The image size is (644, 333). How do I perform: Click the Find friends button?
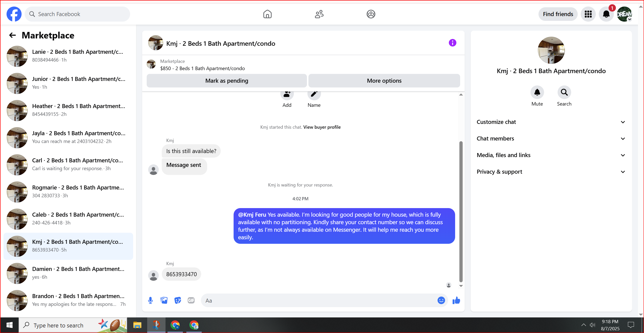click(x=558, y=14)
